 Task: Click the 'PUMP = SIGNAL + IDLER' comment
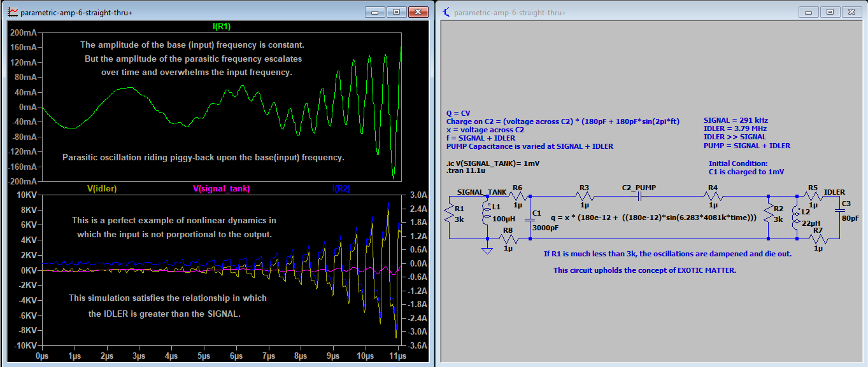pos(747,146)
